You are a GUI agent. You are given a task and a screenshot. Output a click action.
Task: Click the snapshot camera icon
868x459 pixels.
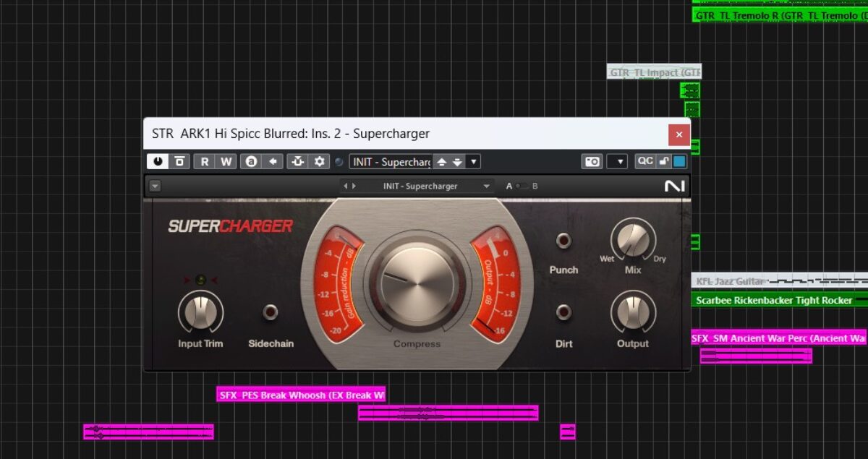(592, 161)
